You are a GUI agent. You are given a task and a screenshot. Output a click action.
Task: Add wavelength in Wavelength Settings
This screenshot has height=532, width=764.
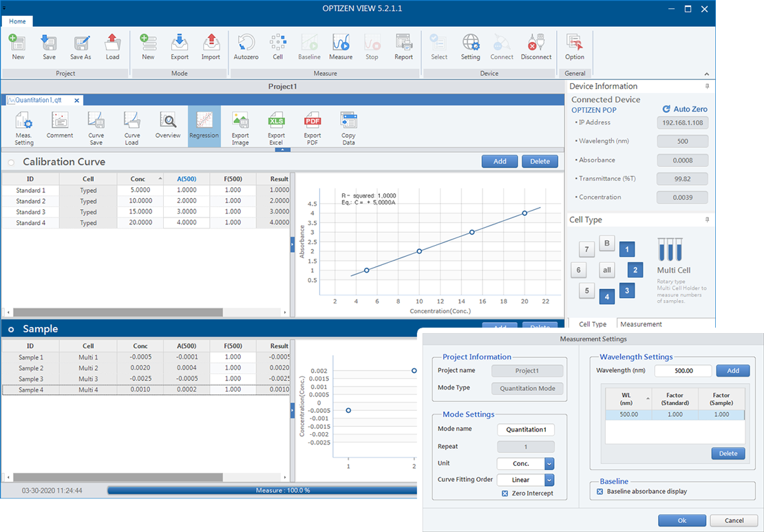point(733,371)
